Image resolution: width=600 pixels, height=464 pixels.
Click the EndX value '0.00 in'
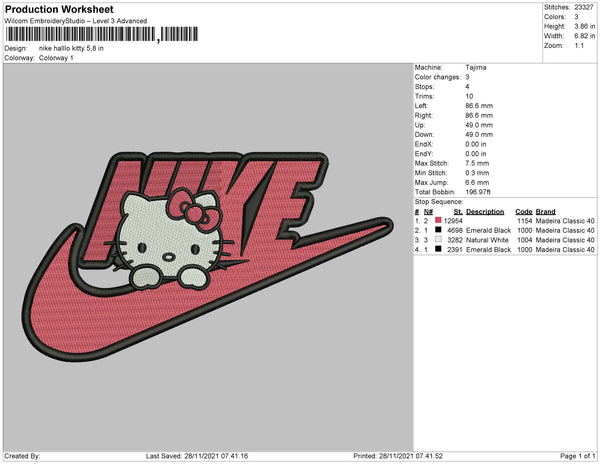(476, 144)
